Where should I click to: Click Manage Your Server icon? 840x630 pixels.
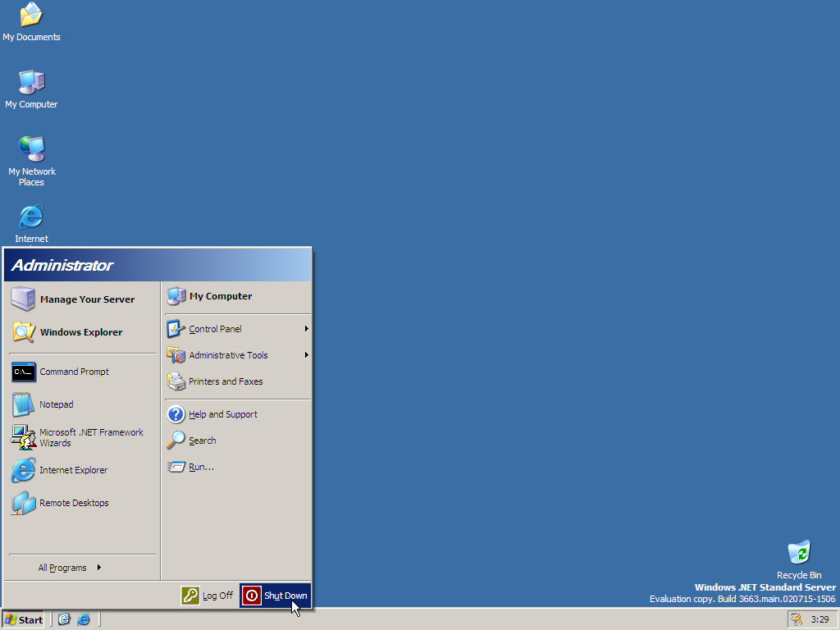pos(23,299)
